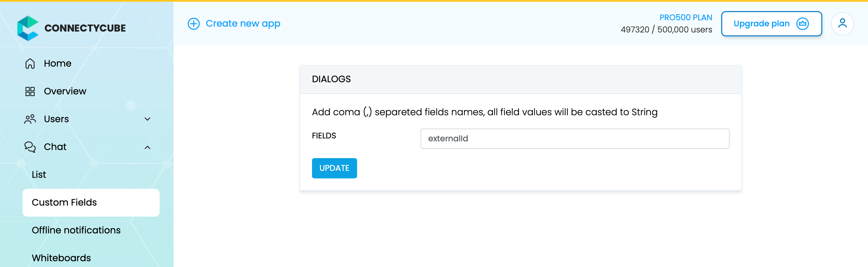Viewport: 868px width, 267px height.
Task: Open the account profile icon
Action: [x=843, y=23]
